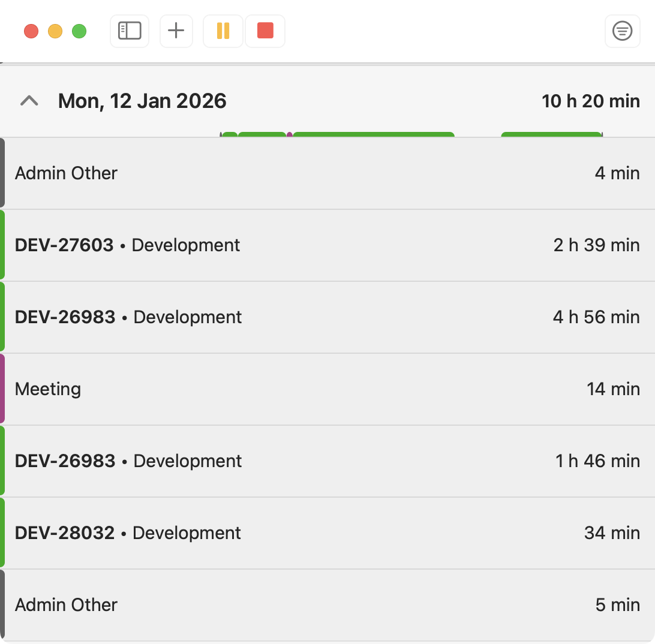Click the plus icon to add a new entry
Screen dimensions: 655x644
(176, 31)
